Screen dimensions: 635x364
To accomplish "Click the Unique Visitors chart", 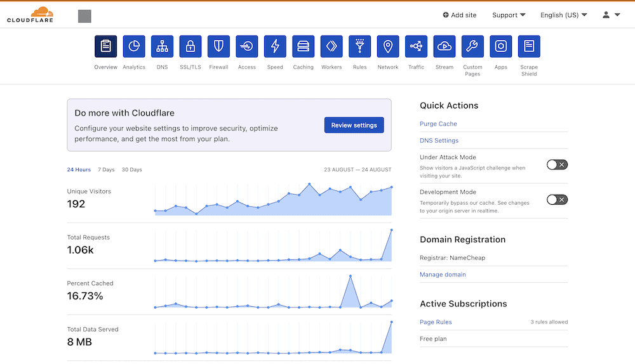I will click(x=273, y=199).
